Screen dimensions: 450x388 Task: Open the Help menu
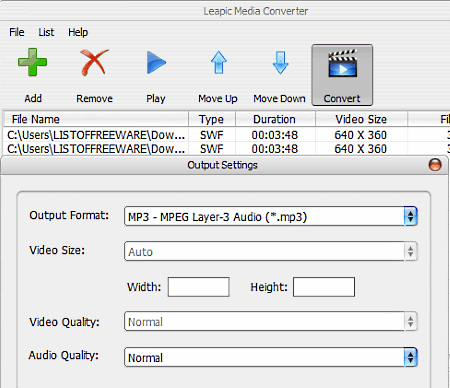point(78,32)
